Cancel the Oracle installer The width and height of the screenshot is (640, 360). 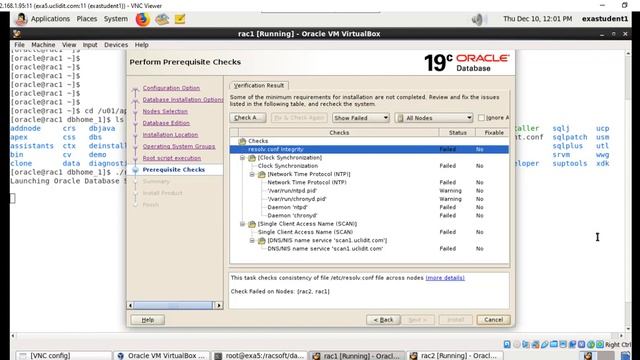(493, 320)
